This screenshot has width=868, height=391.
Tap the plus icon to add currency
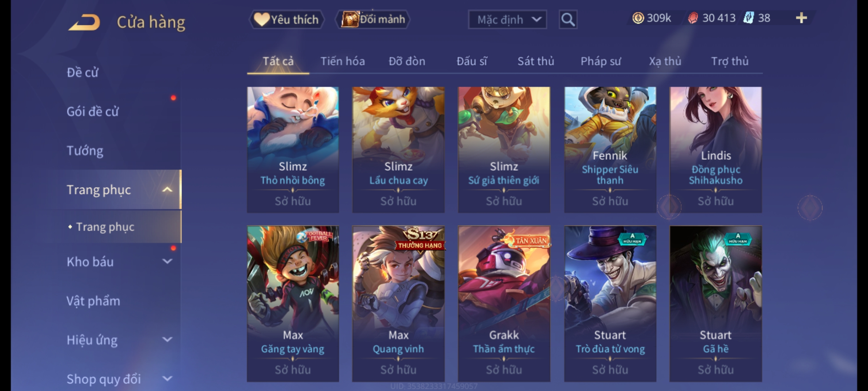[x=801, y=18]
